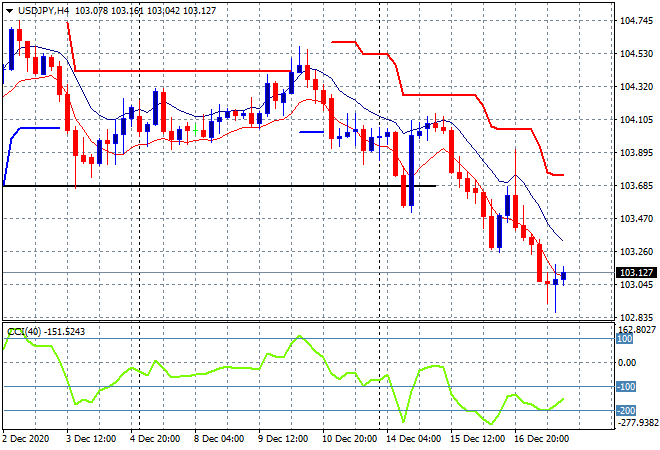The height and width of the screenshot is (450, 660).
Task: Select the black horizontal support line
Action: point(219,186)
